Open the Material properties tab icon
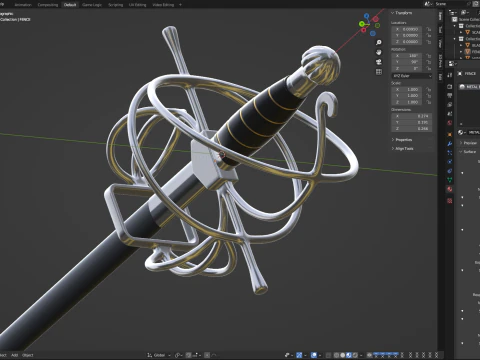 [450, 189]
